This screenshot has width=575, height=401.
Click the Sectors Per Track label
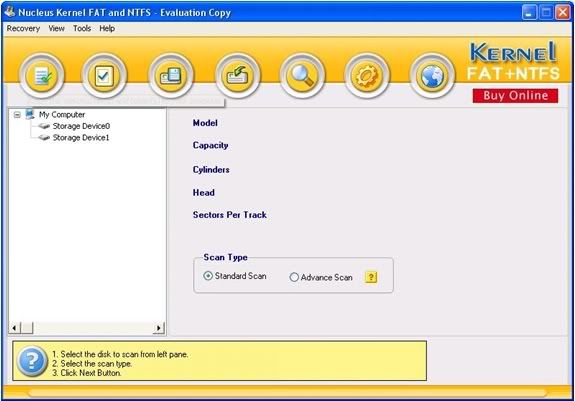(230, 215)
